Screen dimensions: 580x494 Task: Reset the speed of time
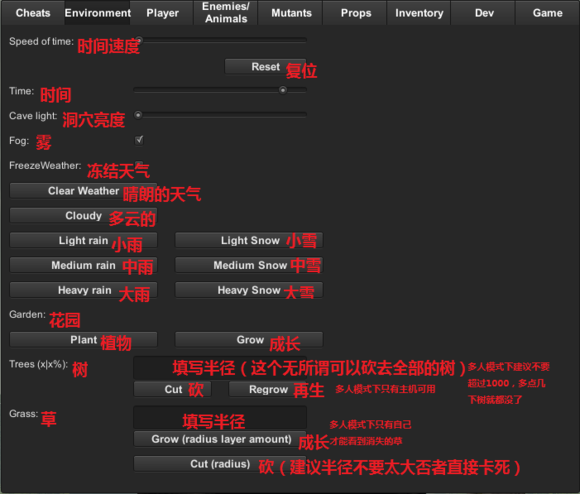pyautogui.click(x=265, y=67)
